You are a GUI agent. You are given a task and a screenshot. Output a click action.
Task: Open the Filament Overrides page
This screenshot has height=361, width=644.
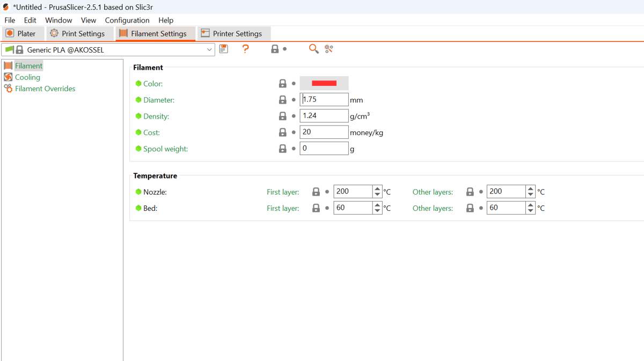(45, 89)
